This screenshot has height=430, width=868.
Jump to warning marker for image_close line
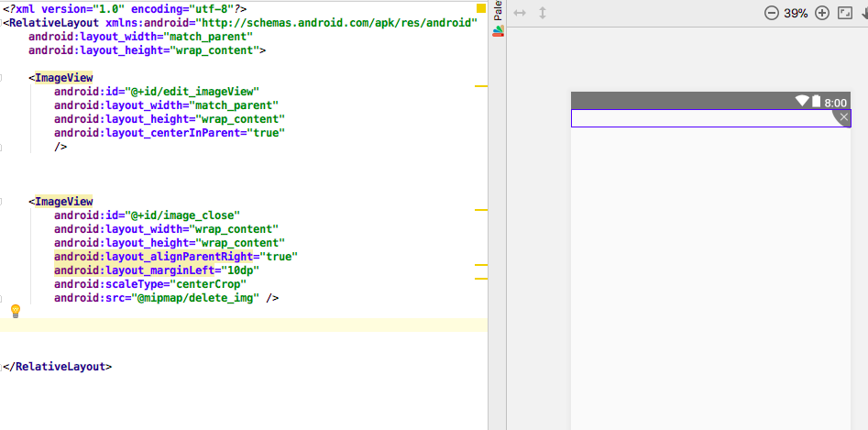[x=481, y=210]
